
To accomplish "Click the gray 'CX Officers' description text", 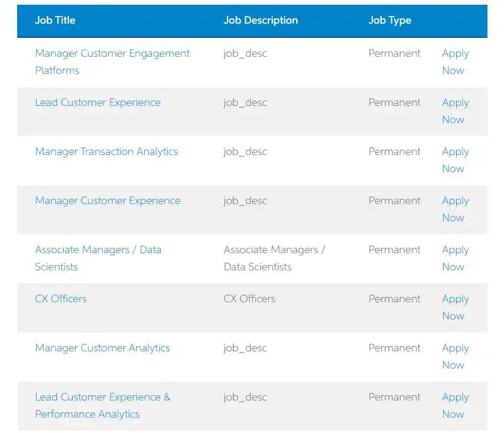I will 249,299.
